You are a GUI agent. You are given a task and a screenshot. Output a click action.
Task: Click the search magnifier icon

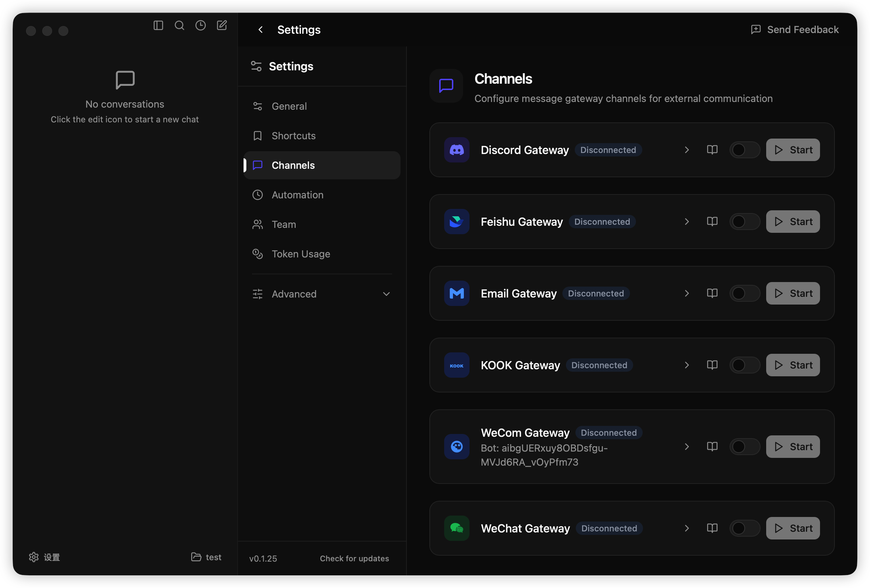tap(179, 25)
